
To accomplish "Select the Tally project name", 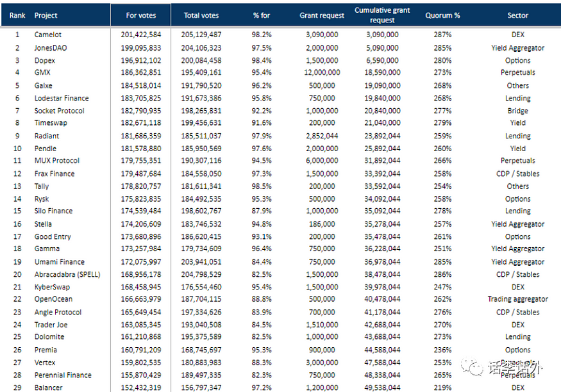I will coord(42,186).
